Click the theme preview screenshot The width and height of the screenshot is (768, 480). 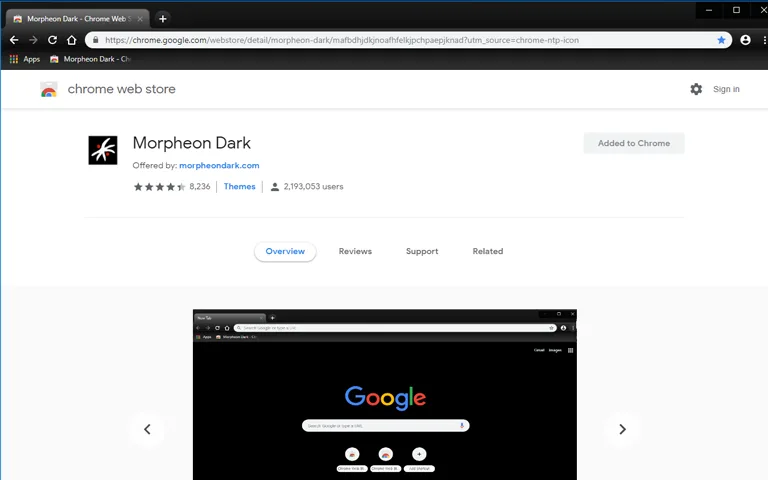(384, 395)
